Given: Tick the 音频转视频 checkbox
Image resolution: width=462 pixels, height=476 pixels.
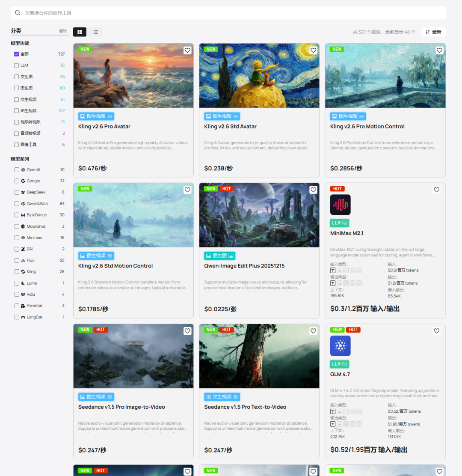Looking at the screenshot, I should pos(16,133).
